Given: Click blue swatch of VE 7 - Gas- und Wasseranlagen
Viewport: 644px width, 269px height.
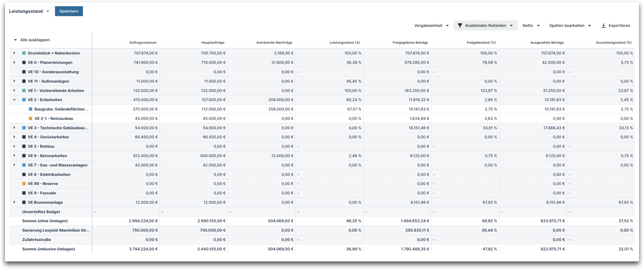Looking at the screenshot, I should tap(24, 165).
